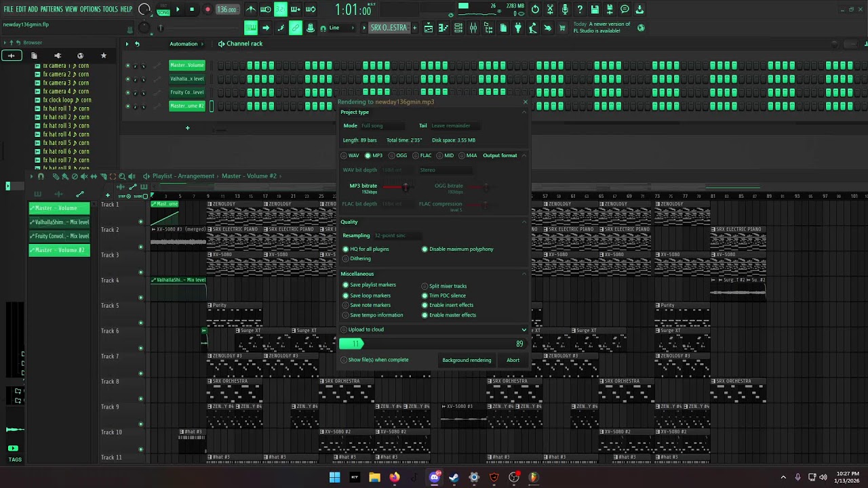The width and height of the screenshot is (868, 488).
Task: Open the Mode Full song dropdown
Action: pos(382,125)
